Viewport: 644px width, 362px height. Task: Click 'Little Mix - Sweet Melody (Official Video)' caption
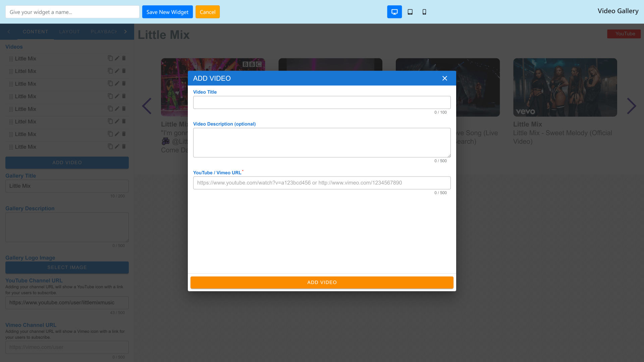coord(562,137)
